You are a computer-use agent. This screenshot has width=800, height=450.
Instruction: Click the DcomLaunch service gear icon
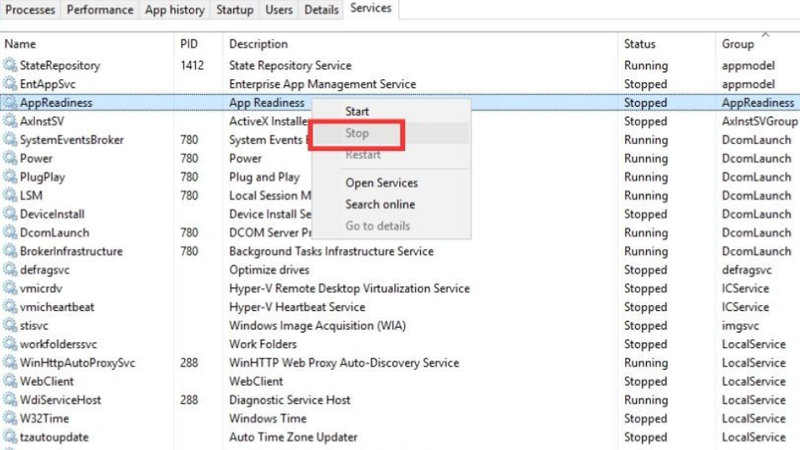10,232
